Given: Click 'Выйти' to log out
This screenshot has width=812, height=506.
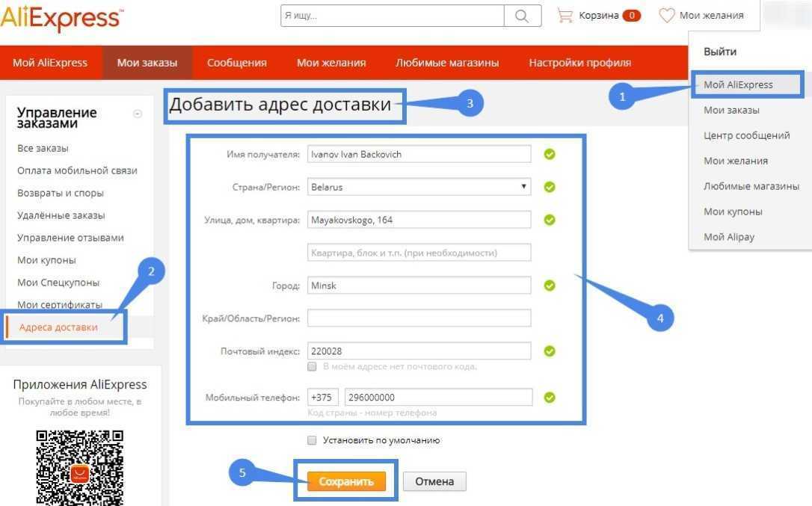Looking at the screenshot, I should [x=720, y=52].
